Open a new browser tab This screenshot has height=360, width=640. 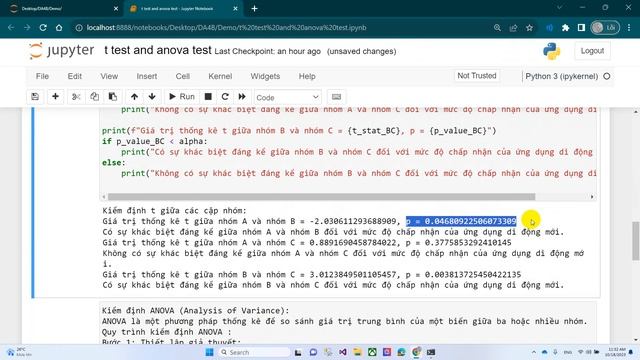[254, 9]
